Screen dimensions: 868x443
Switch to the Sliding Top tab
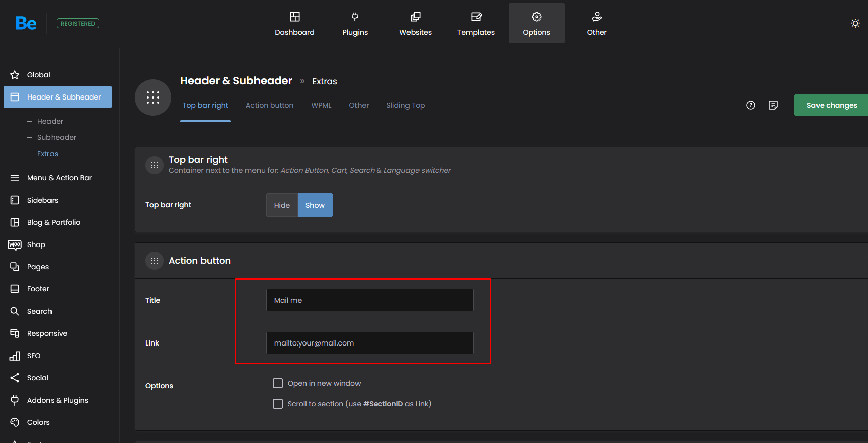point(405,105)
